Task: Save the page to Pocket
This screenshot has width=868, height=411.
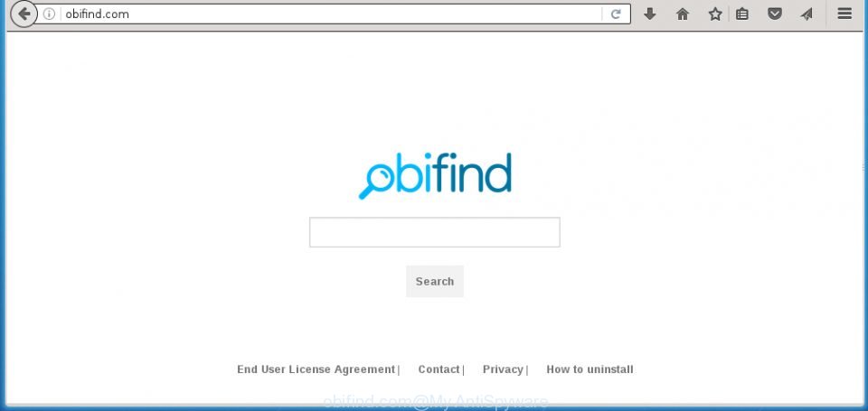Action: click(x=775, y=14)
